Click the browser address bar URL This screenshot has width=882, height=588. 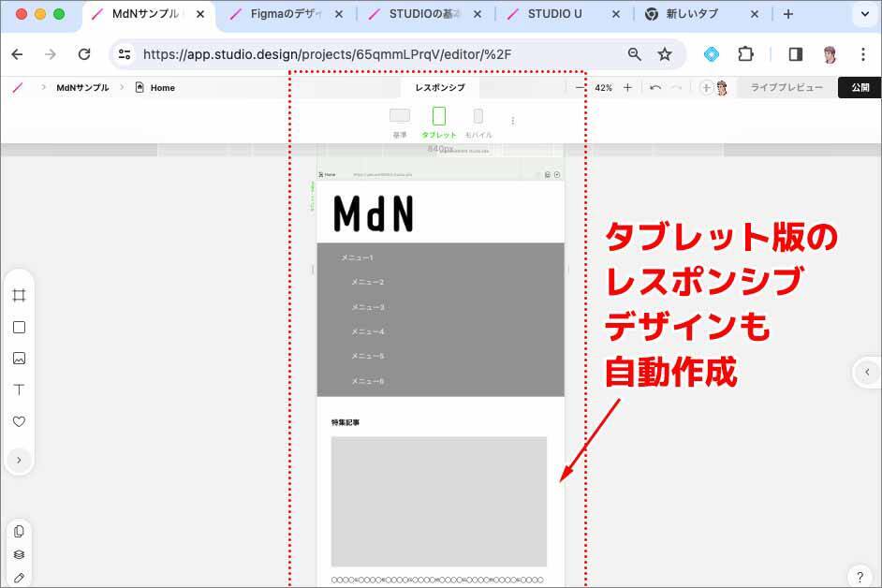[328, 54]
